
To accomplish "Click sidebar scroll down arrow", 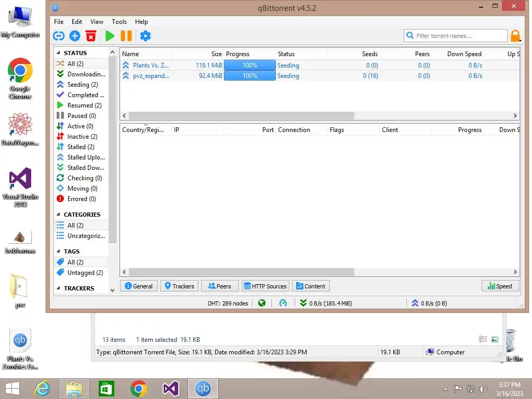I will (x=113, y=290).
